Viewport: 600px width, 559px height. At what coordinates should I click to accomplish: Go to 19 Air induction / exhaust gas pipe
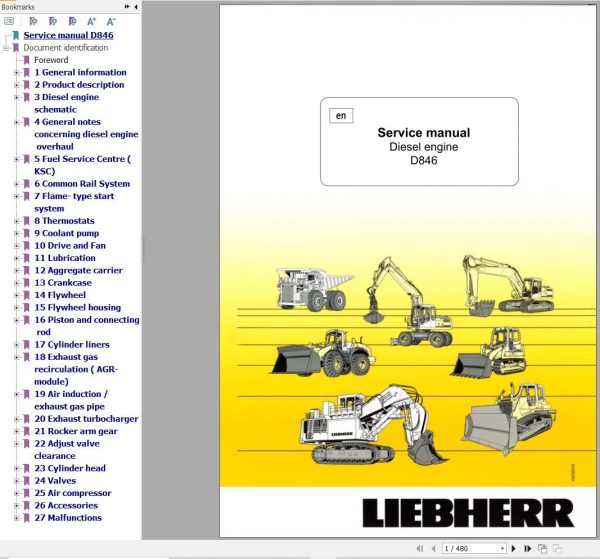[71, 400]
